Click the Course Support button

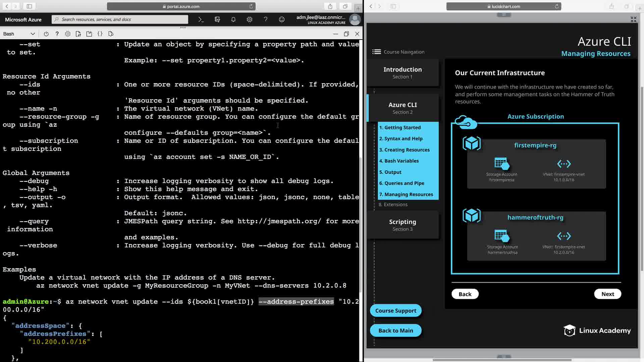click(395, 311)
